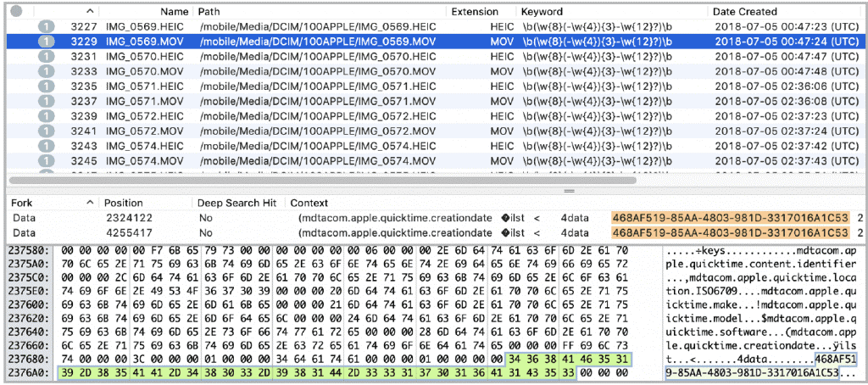Screen dimensions: 868x385
Task: Select search hit at position 4255417
Action: [128, 232]
